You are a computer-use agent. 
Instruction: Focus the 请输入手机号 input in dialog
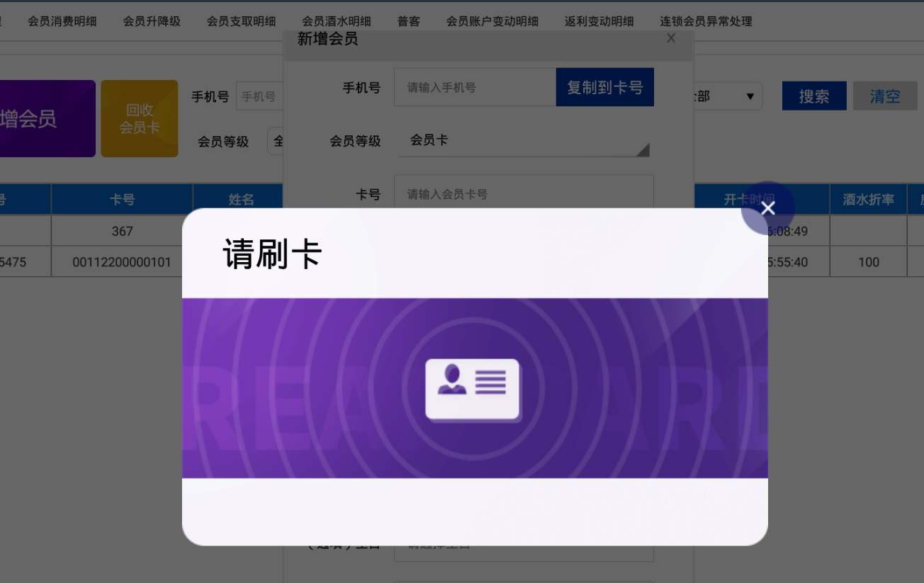pos(475,87)
